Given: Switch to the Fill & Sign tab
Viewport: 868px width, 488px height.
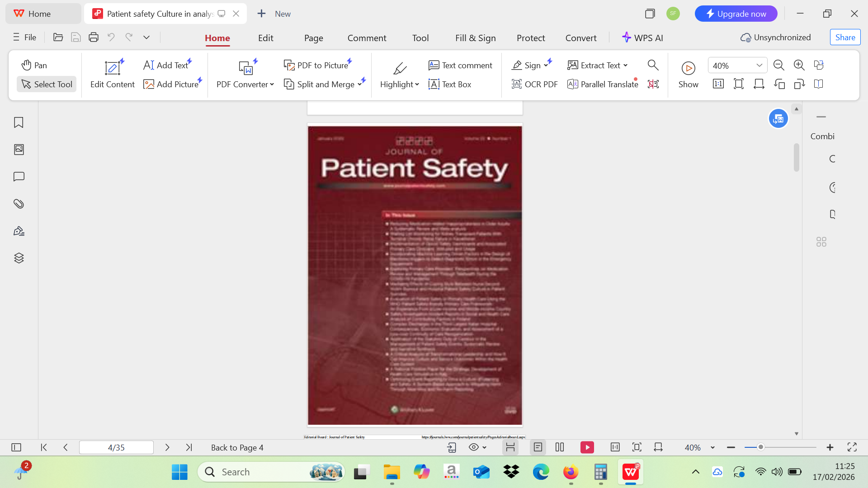Looking at the screenshot, I should tap(475, 38).
